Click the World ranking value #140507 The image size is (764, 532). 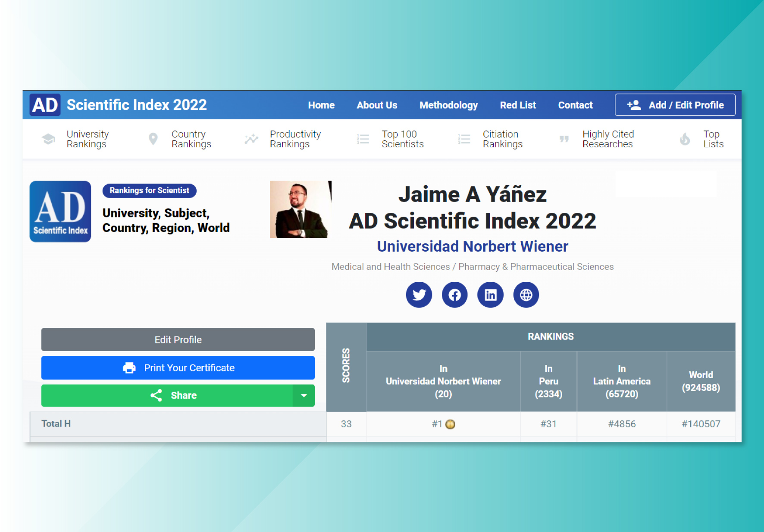[x=701, y=424]
